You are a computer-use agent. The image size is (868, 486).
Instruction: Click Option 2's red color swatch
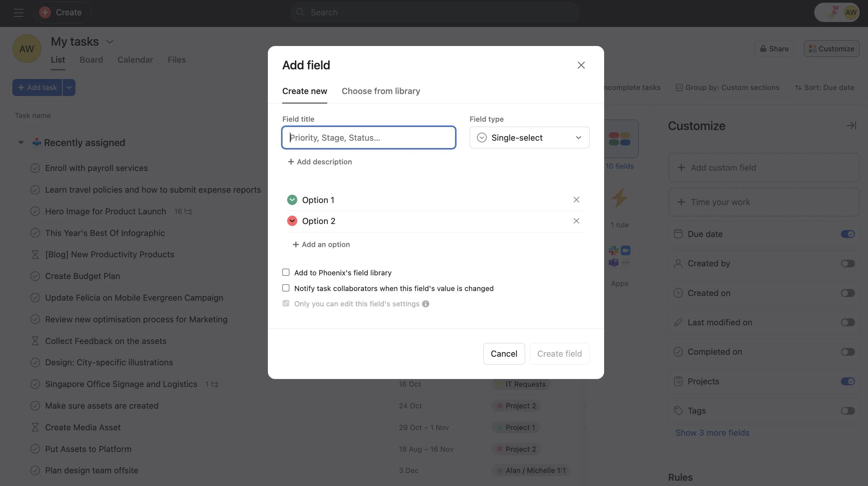pos(292,221)
